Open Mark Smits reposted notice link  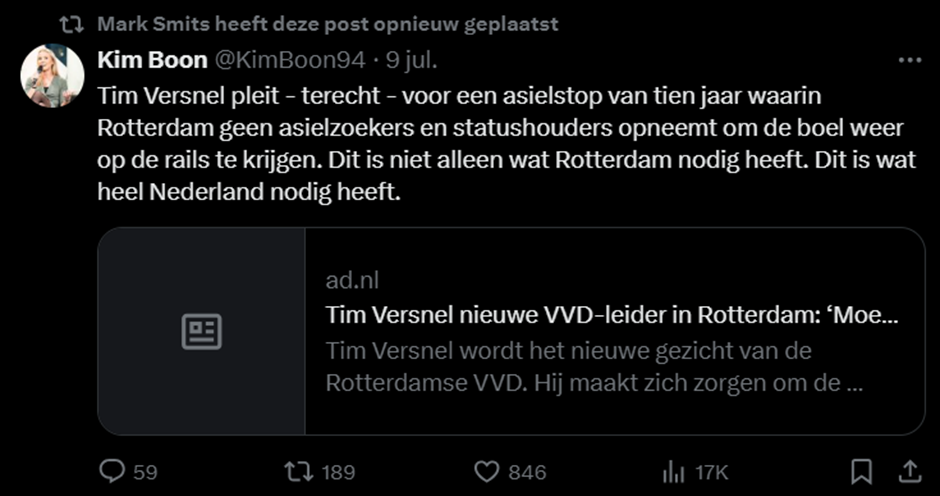[328, 23]
